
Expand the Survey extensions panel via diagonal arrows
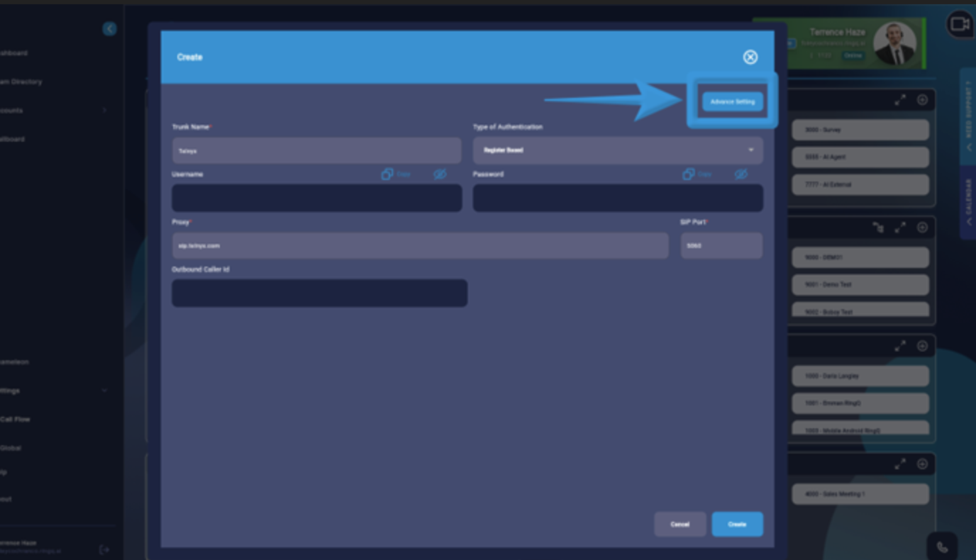pyautogui.click(x=900, y=99)
